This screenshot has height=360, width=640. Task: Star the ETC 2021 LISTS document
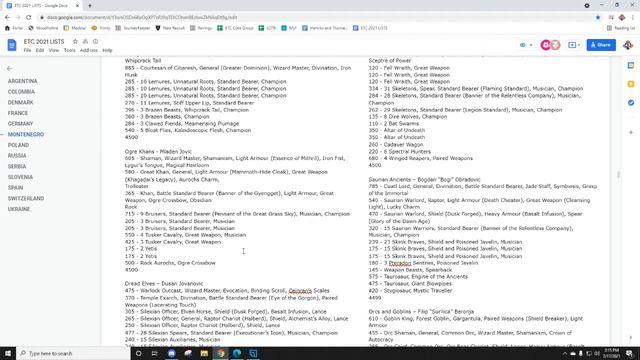click(x=75, y=41)
